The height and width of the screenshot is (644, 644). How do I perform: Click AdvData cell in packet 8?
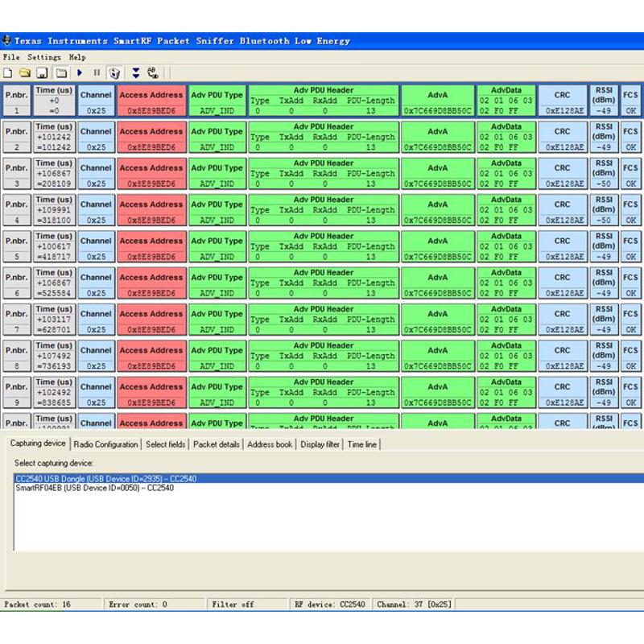pos(506,356)
